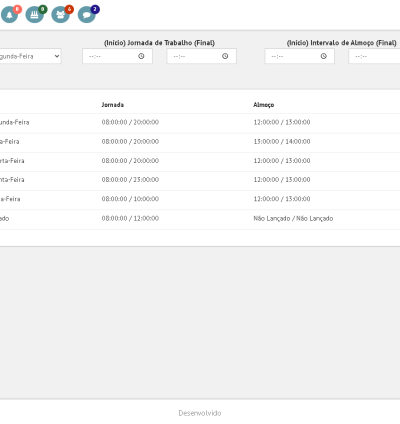The image size is (400, 424).
Task: Click clock icon in Almoço start time field
Action: [324, 56]
